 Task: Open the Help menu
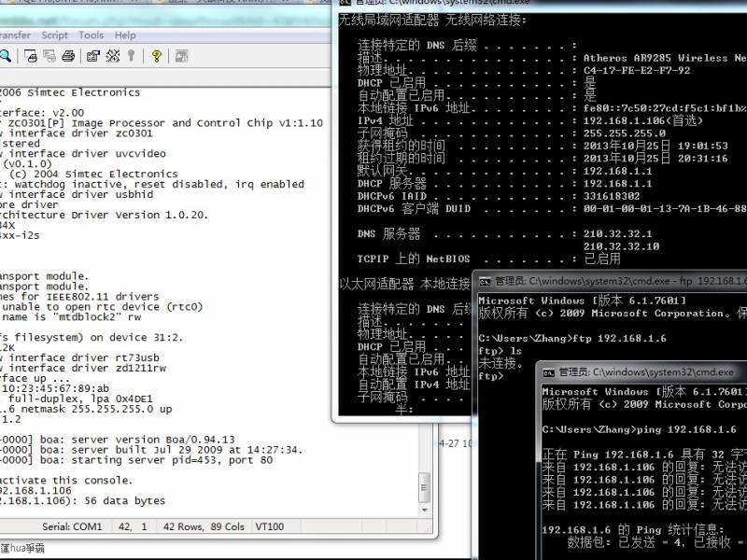click(125, 35)
